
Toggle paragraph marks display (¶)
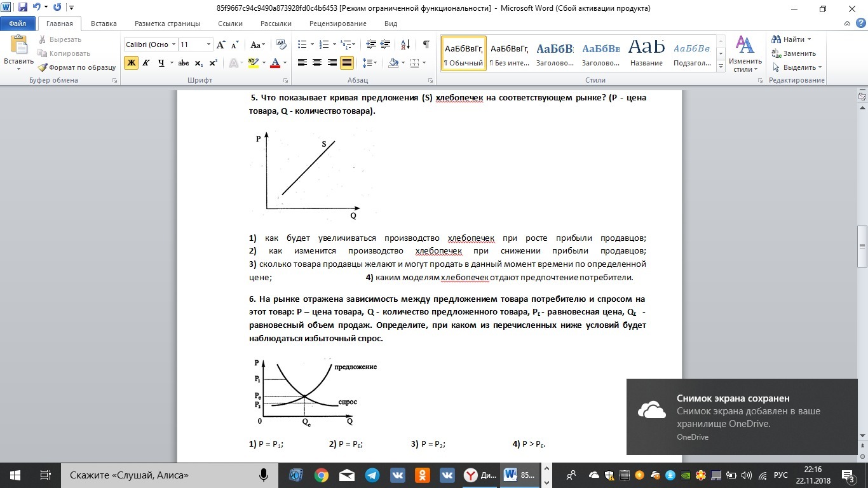(x=426, y=44)
